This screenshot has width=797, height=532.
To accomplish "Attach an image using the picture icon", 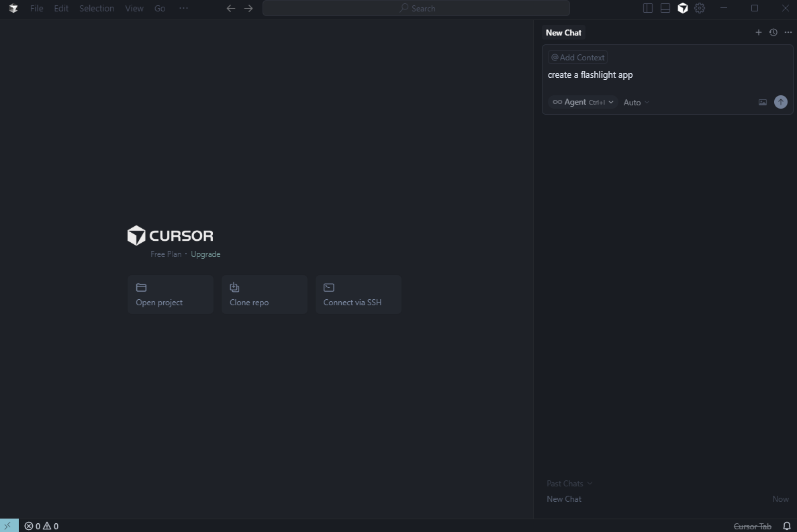I will (x=763, y=102).
